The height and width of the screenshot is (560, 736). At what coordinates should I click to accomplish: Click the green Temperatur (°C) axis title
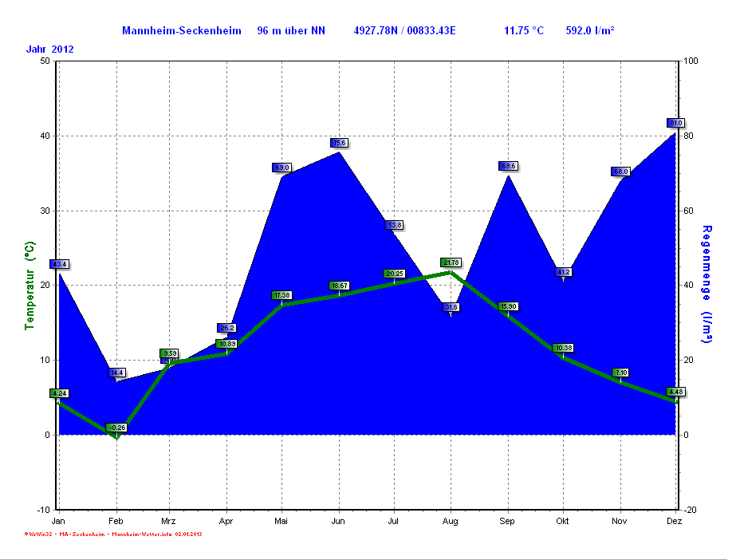click(30, 286)
